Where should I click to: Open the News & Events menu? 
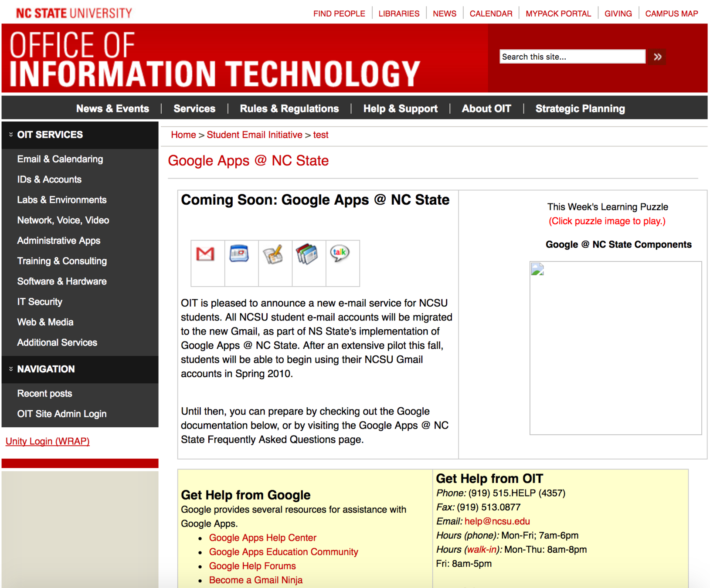pyautogui.click(x=112, y=108)
